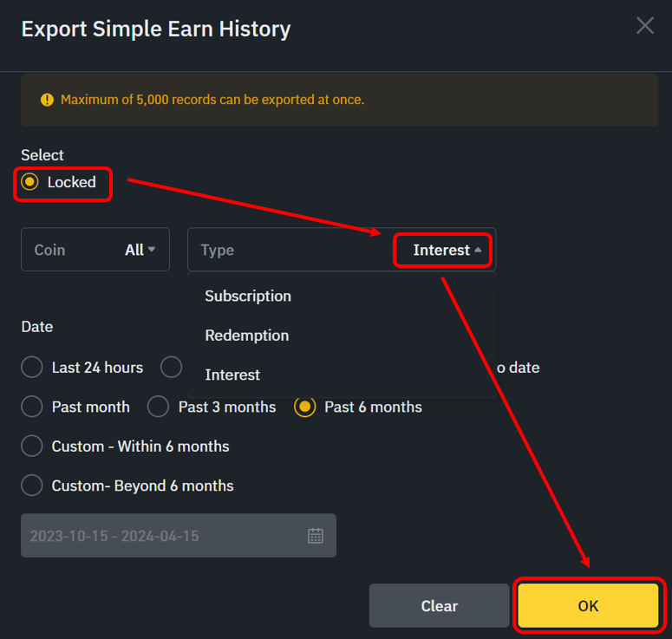Click the Interest dropdown arrow icon
Viewport: 672px width, 639px height.
478,250
